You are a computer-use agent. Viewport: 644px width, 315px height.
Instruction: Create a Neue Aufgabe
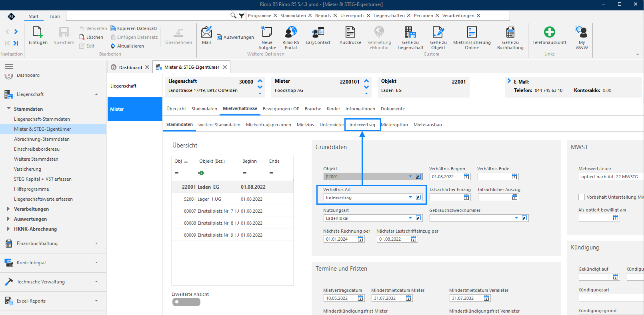[267, 38]
